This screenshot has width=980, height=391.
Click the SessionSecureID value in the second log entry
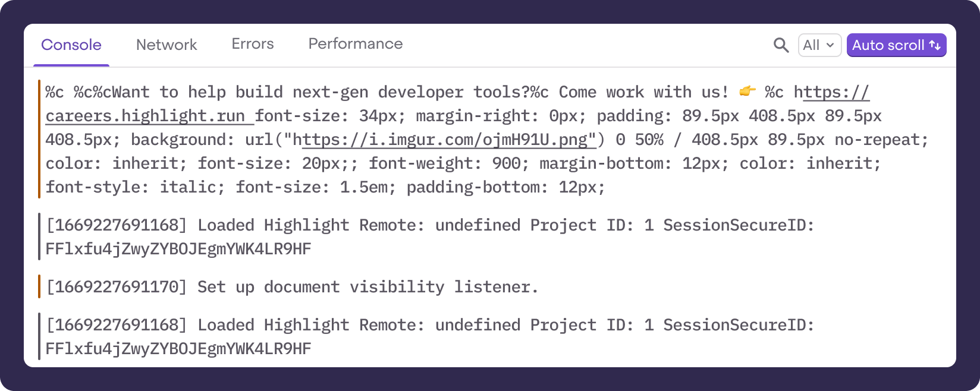pyautogui.click(x=178, y=249)
